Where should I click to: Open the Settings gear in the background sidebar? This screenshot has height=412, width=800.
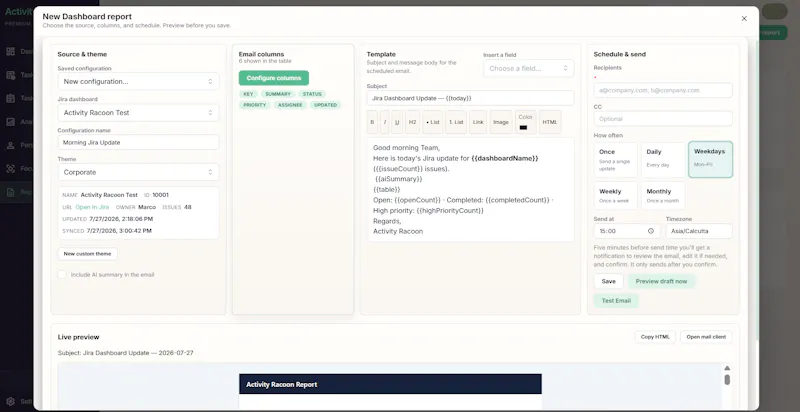11,401
